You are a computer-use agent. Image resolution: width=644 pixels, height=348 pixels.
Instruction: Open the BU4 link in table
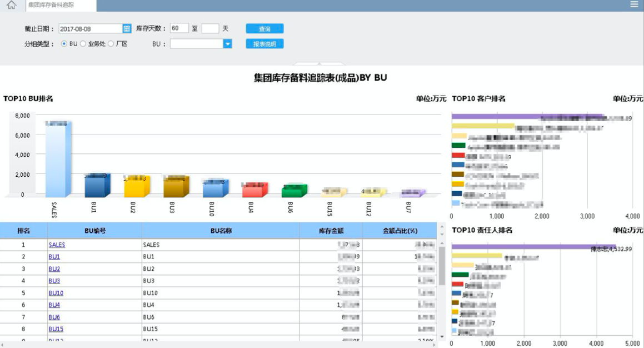54,305
